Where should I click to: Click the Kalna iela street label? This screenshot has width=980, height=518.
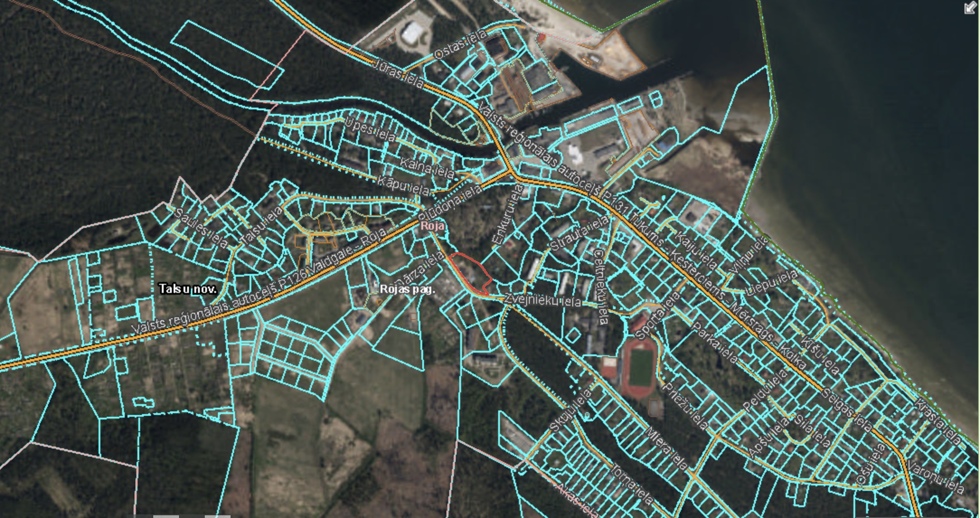click(x=427, y=167)
